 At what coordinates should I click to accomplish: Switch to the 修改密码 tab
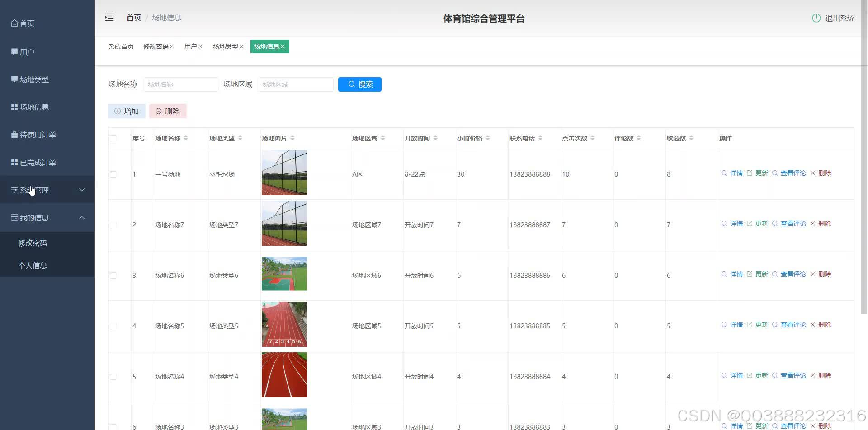(x=156, y=47)
